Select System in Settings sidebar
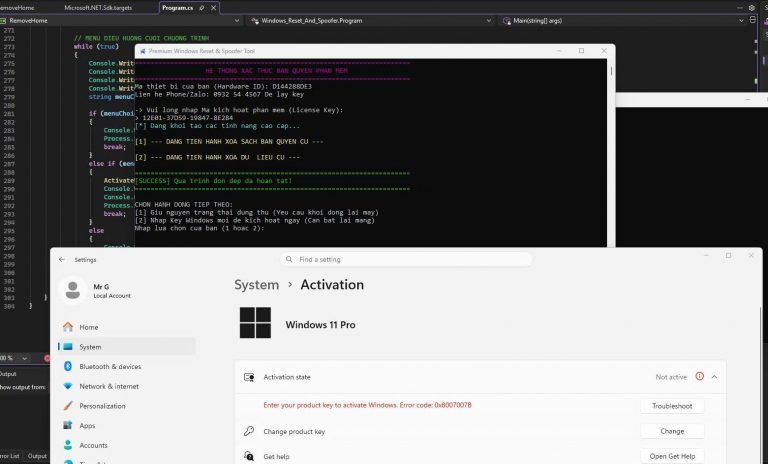This screenshot has width=768, height=464. (127, 346)
